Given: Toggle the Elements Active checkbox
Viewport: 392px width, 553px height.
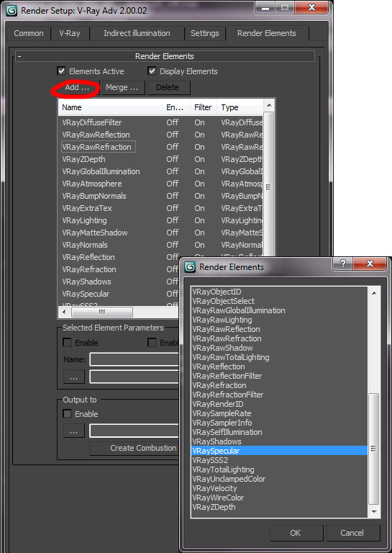Looking at the screenshot, I should (61, 71).
